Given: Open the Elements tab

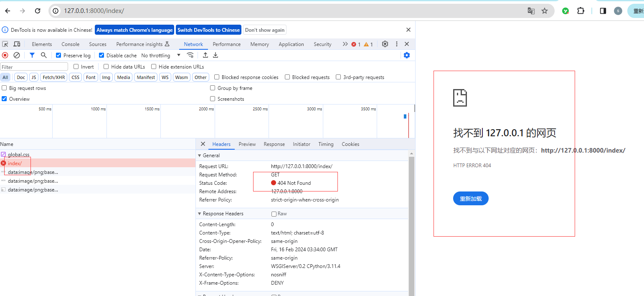Looking at the screenshot, I should click(42, 44).
